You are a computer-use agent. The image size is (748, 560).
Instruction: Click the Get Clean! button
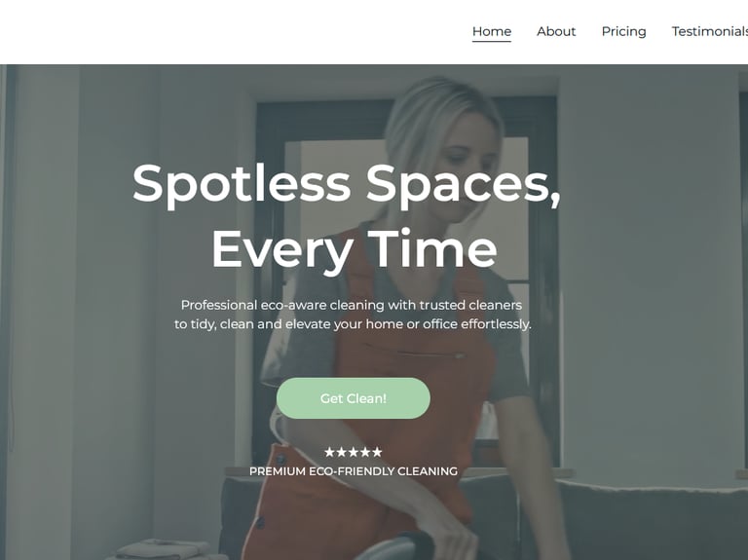(353, 398)
